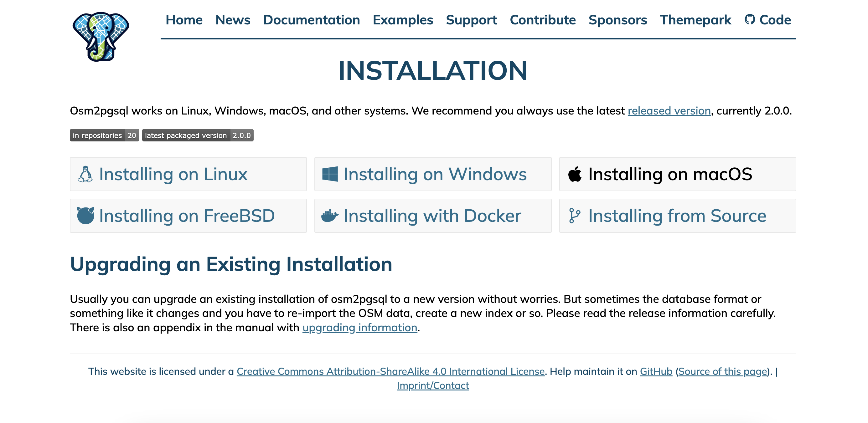
Task: Click the FreeBSD daemon icon
Action: (x=85, y=216)
